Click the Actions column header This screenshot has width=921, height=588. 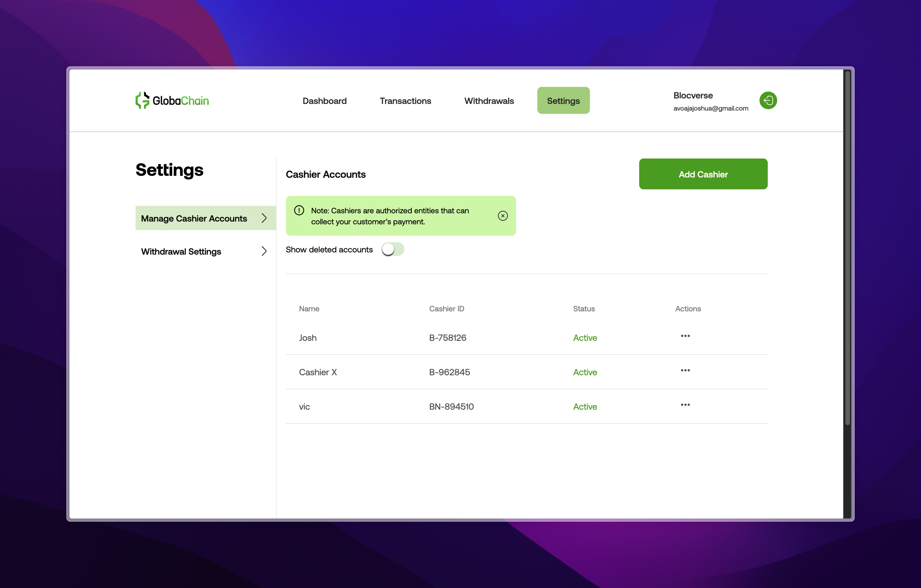click(688, 309)
